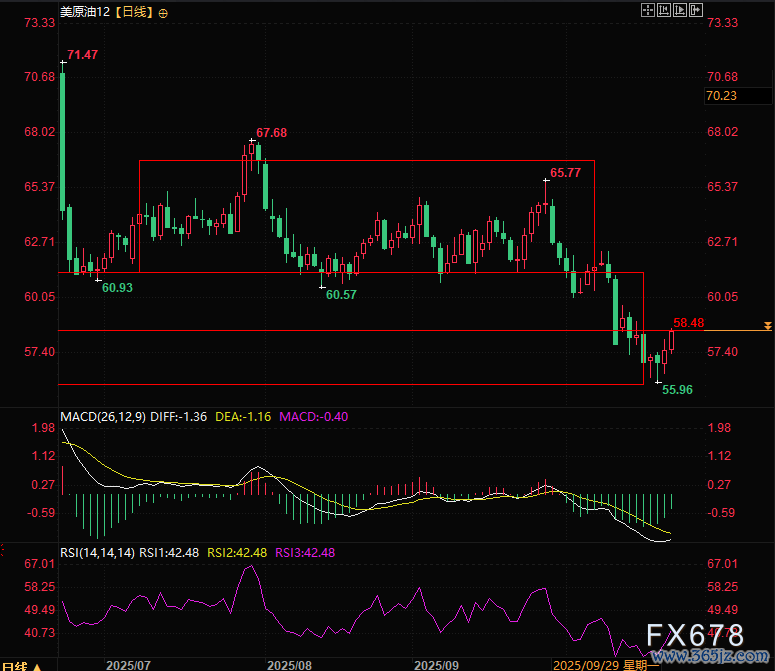The image size is (775, 671).
Task: Select the 71.47 high price label
Action: pos(82,54)
